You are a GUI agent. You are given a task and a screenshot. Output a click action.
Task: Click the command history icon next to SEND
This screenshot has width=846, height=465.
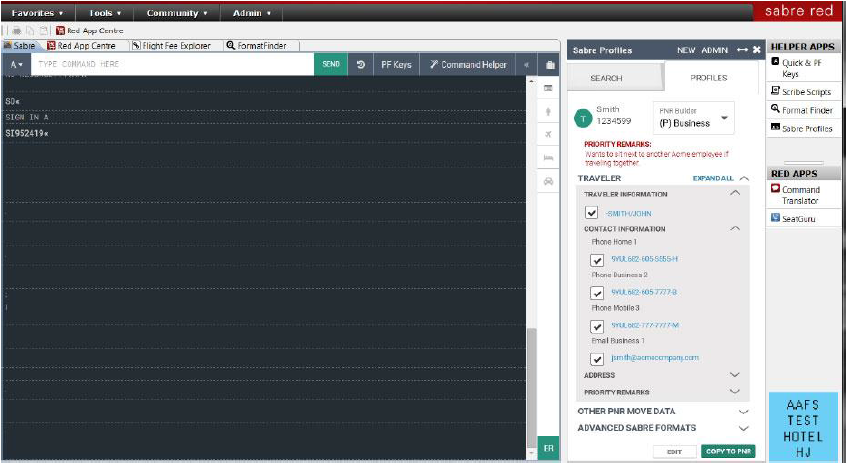[x=360, y=64]
